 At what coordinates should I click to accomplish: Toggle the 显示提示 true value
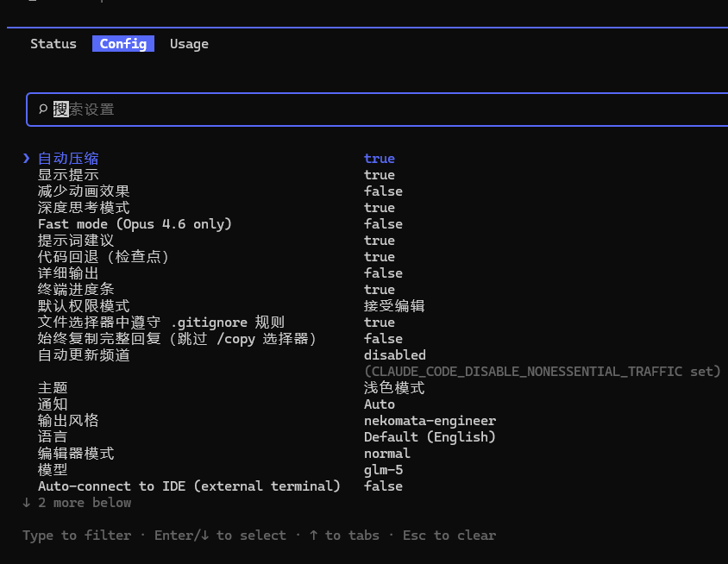pos(380,175)
